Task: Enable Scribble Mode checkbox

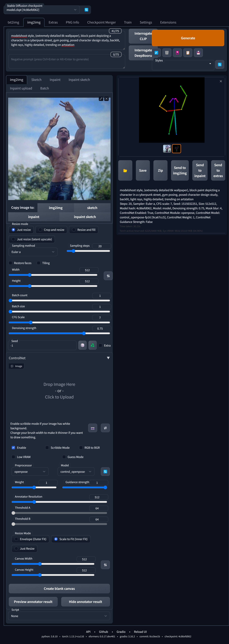Action: point(47,447)
